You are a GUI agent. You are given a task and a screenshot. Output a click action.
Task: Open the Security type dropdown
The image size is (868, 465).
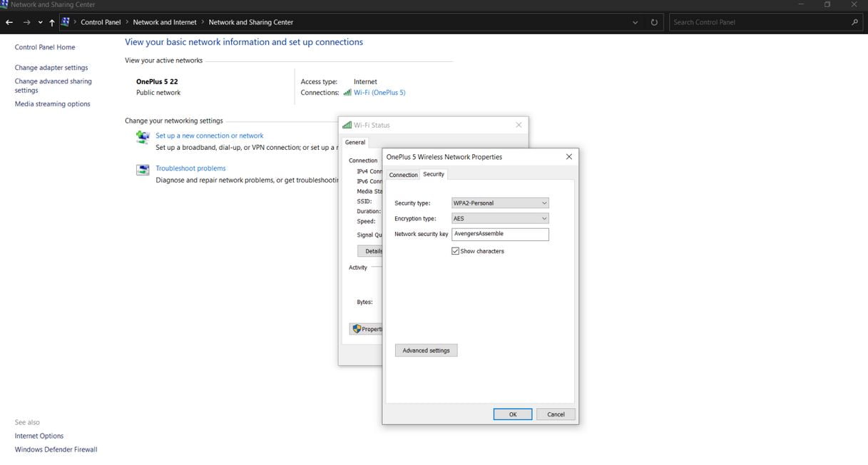[x=500, y=203]
